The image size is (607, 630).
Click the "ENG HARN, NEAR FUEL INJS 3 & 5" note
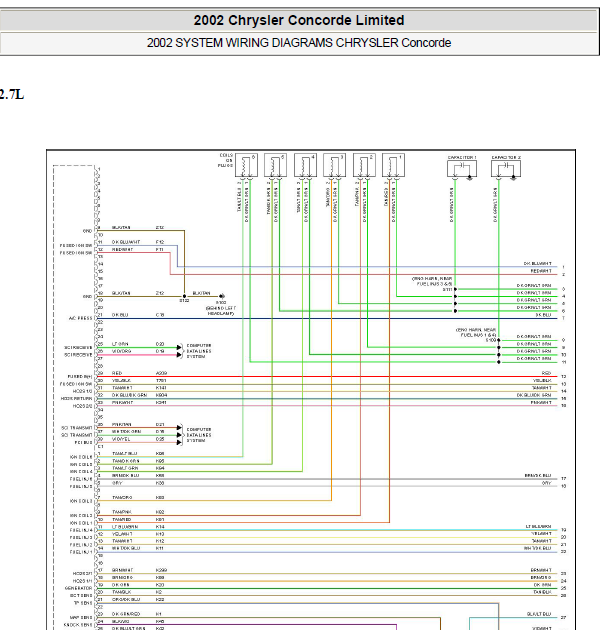[432, 281]
